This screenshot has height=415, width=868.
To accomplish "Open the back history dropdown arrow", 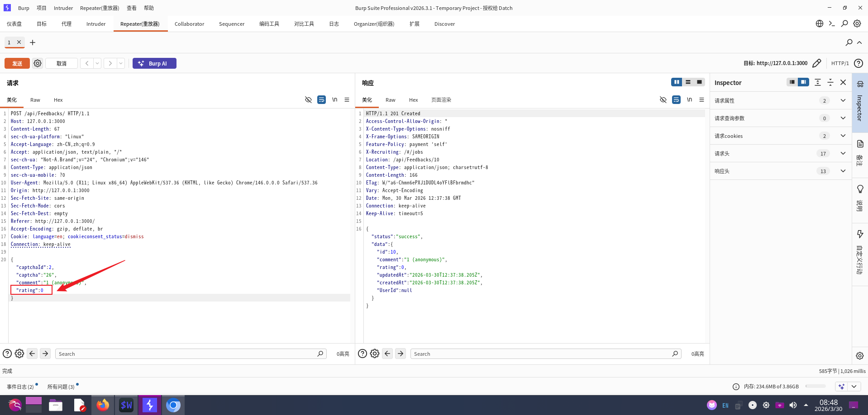I will 97,63.
